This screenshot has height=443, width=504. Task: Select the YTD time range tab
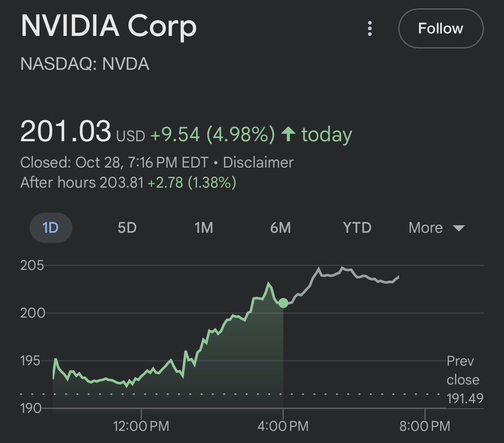click(x=357, y=228)
